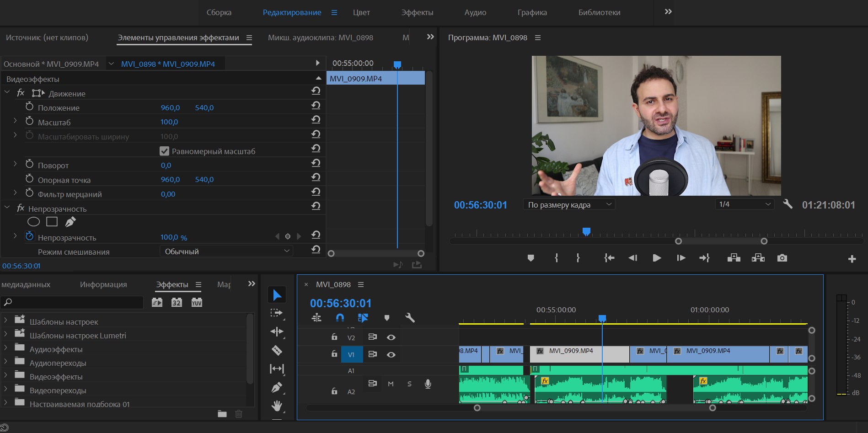Toggle lock on V1 track

point(334,354)
